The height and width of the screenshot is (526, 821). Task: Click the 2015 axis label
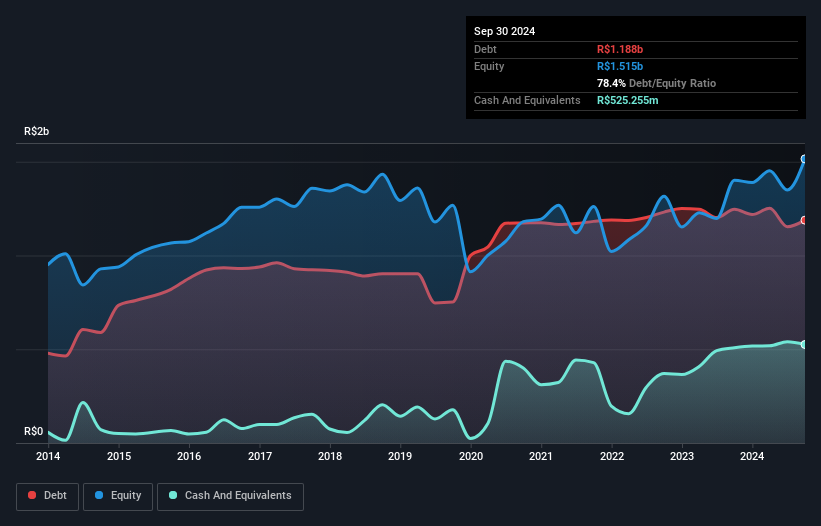click(119, 456)
